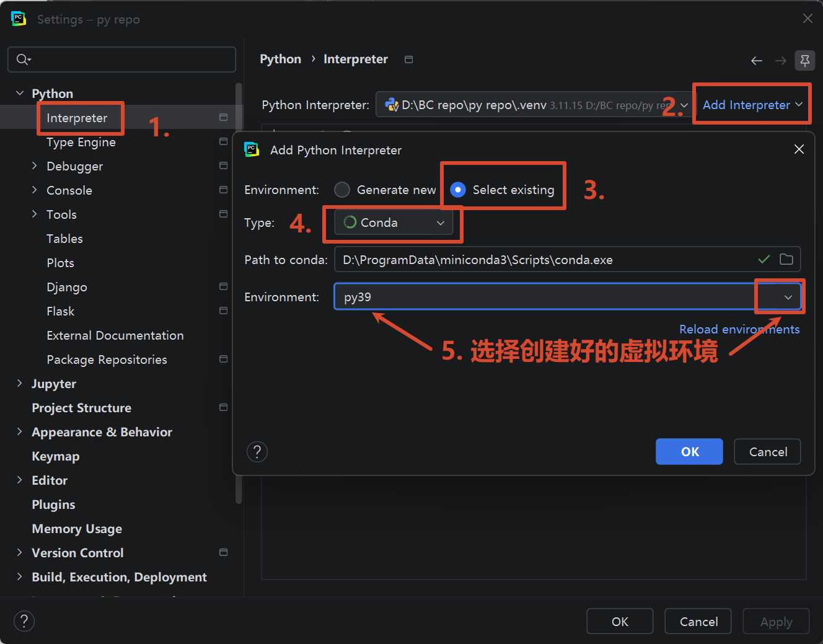This screenshot has width=823, height=644.
Task: Click the pin icon in Settings header
Action: pyautogui.click(x=805, y=60)
